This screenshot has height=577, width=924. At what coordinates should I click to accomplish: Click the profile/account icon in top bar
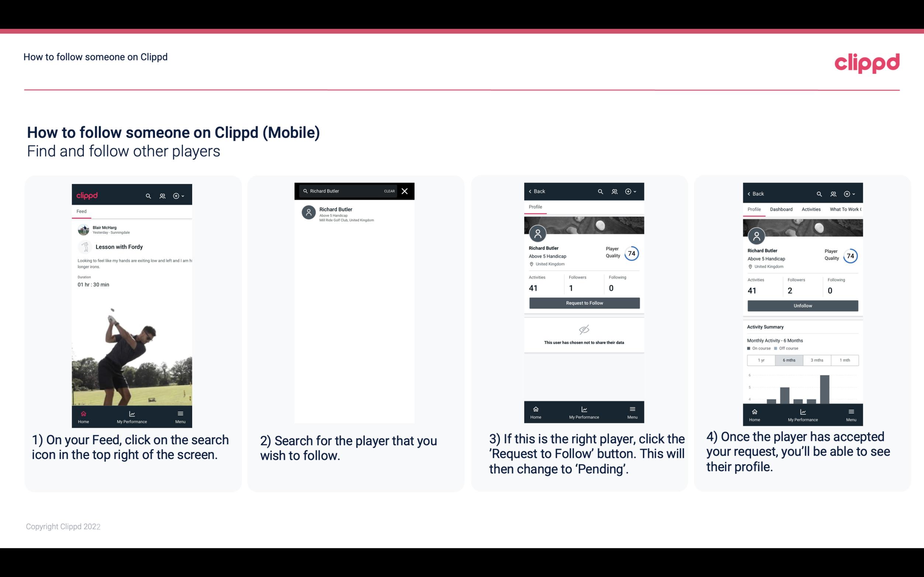tap(162, 195)
